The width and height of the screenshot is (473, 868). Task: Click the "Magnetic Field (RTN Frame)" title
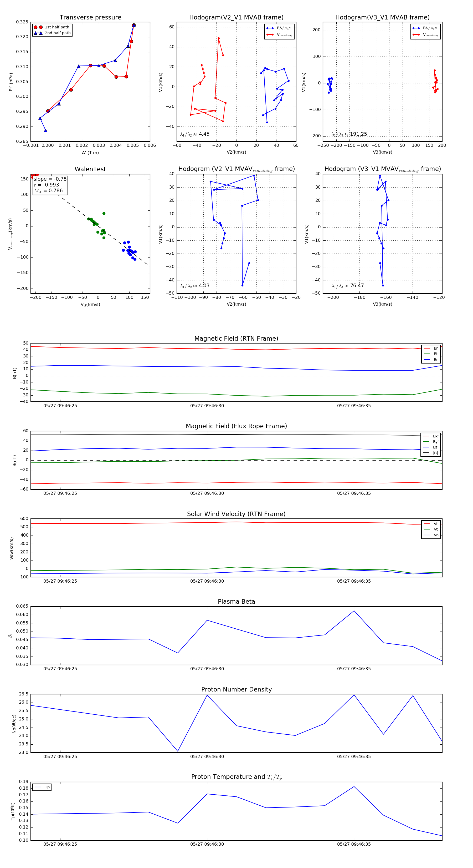[x=236, y=339]
